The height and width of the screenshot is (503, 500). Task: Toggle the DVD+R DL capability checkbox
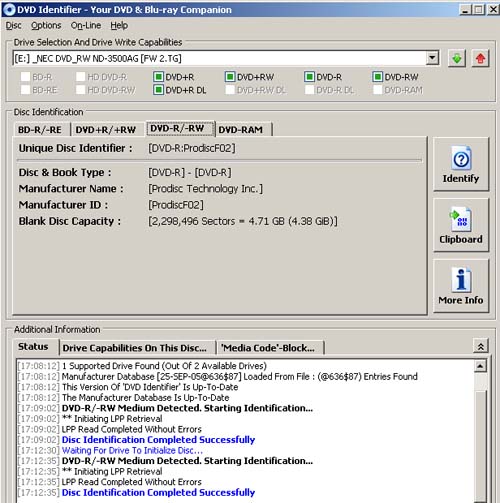(x=158, y=90)
